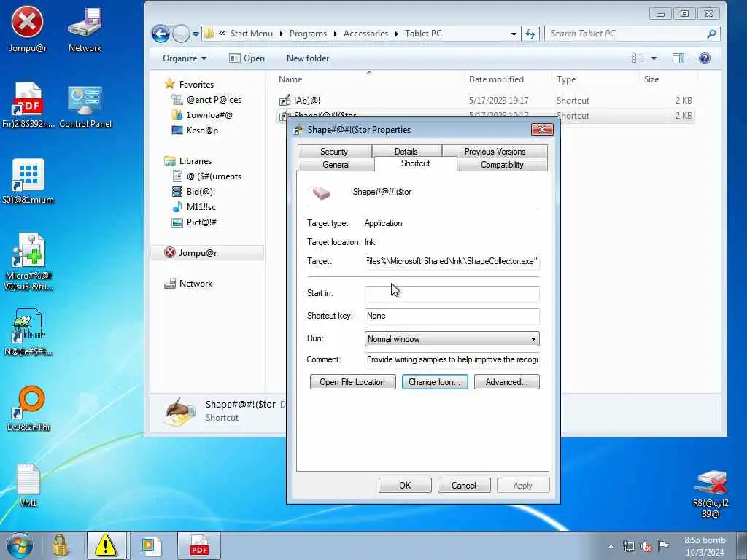Go back in Explorer window
The width and height of the screenshot is (747, 560).
[160, 34]
